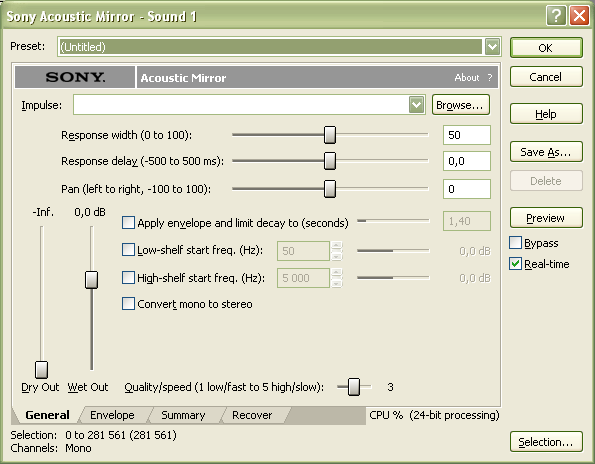595x464 pixels.
Task: Open Help for the plug-in
Action: point(546,114)
